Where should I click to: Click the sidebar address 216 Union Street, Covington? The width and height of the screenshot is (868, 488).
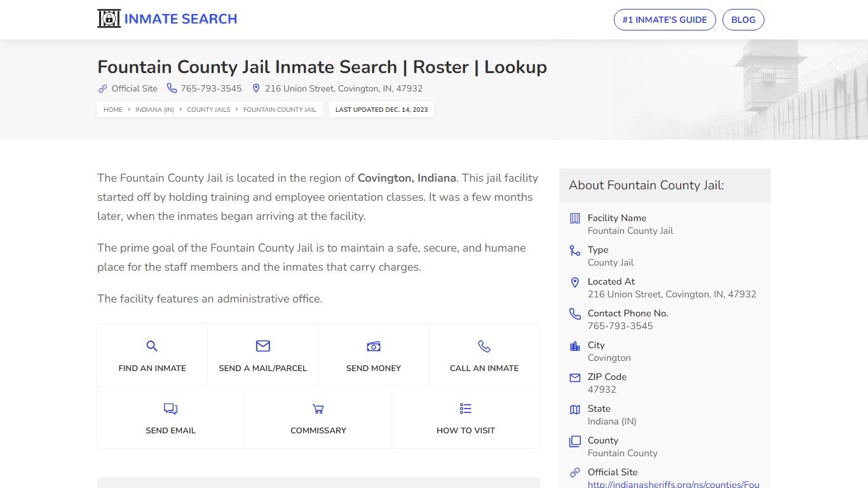(672, 294)
